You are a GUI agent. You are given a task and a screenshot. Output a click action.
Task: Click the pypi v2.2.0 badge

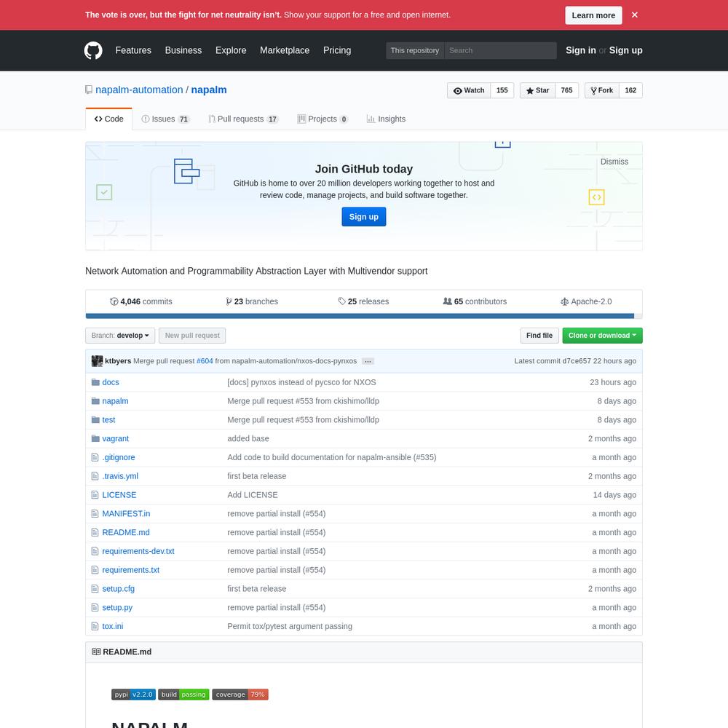point(133,695)
